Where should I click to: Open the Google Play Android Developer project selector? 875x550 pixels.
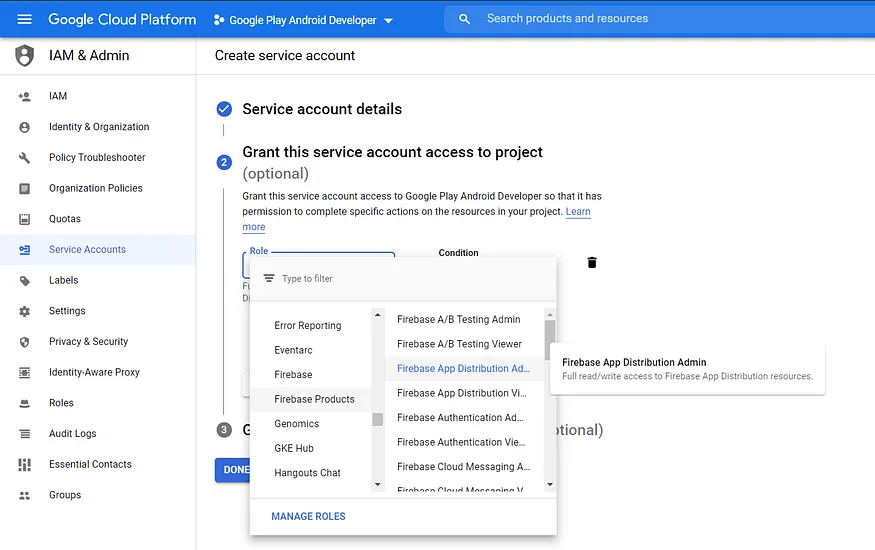[x=304, y=20]
